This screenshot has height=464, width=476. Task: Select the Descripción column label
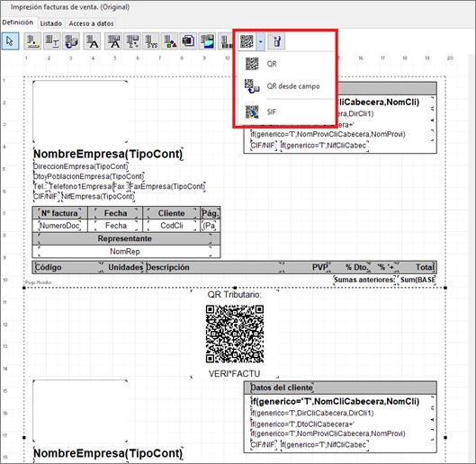pyautogui.click(x=214, y=267)
